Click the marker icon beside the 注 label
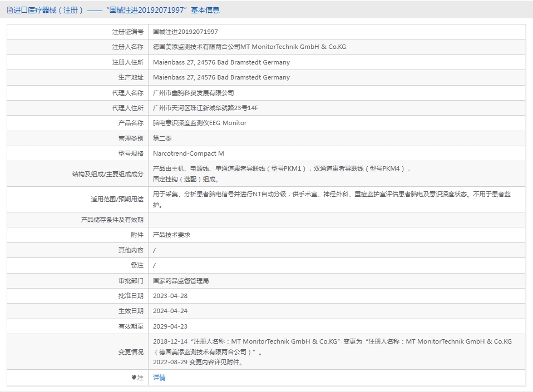Viewport: 533px width, 392px height. pos(134,378)
